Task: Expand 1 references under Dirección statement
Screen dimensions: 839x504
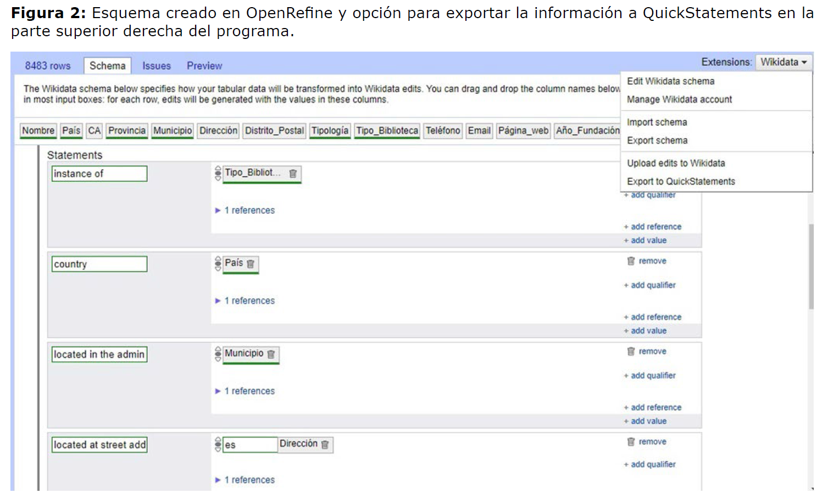Action: click(245, 480)
